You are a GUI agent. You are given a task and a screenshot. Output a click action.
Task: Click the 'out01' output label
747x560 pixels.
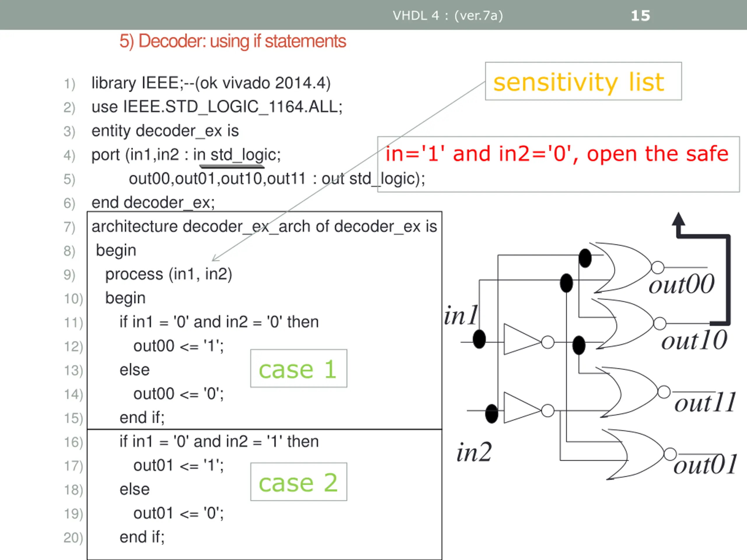(x=705, y=464)
